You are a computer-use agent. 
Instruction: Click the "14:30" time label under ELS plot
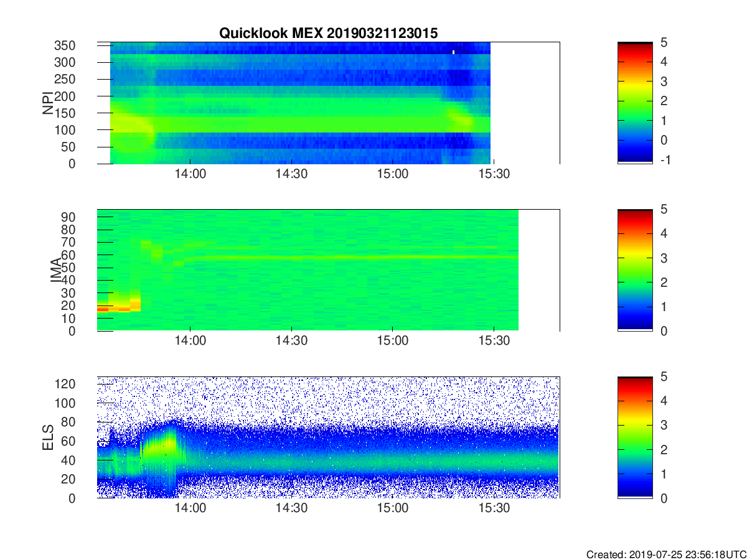click(x=291, y=510)
